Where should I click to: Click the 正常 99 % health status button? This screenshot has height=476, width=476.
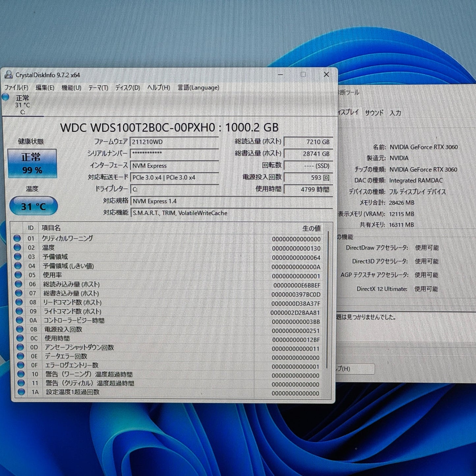32,163
